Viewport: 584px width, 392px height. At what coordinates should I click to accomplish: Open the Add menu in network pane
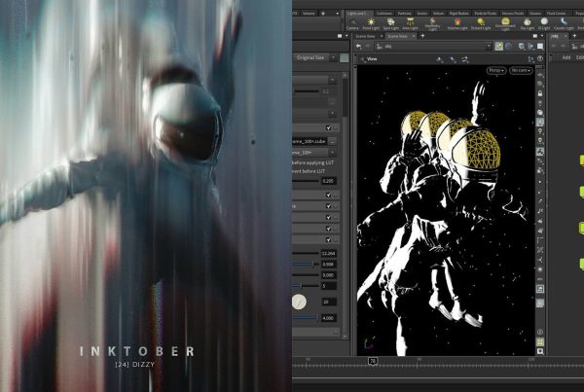[x=566, y=57]
